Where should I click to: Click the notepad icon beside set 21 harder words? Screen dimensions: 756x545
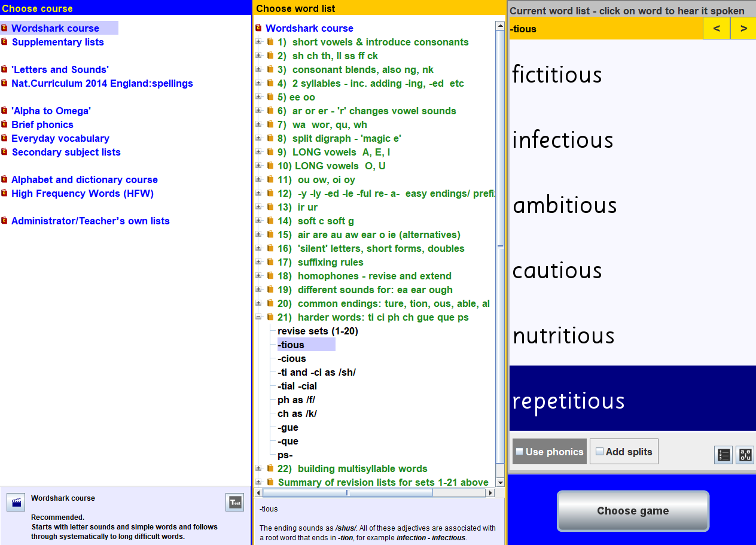(270, 317)
